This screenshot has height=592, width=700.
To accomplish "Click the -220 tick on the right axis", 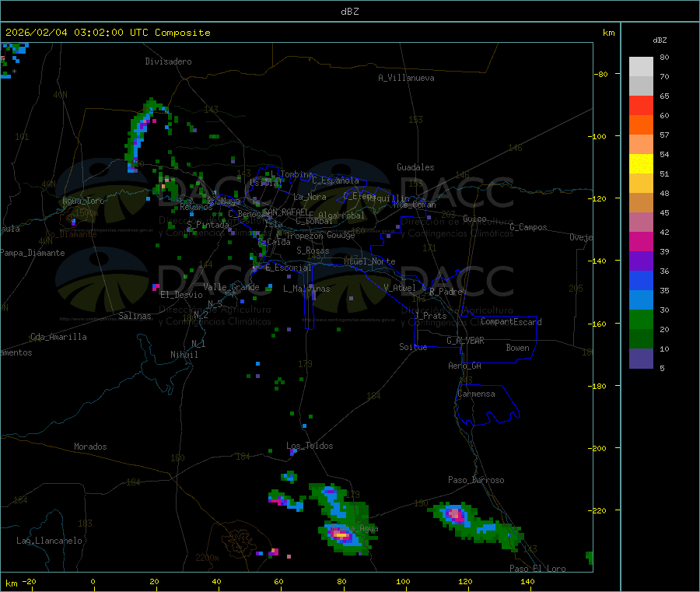I will [x=599, y=511].
